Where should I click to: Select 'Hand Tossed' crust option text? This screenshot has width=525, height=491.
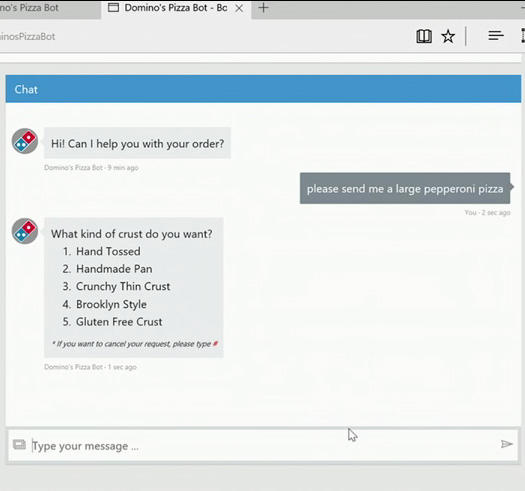(x=108, y=252)
